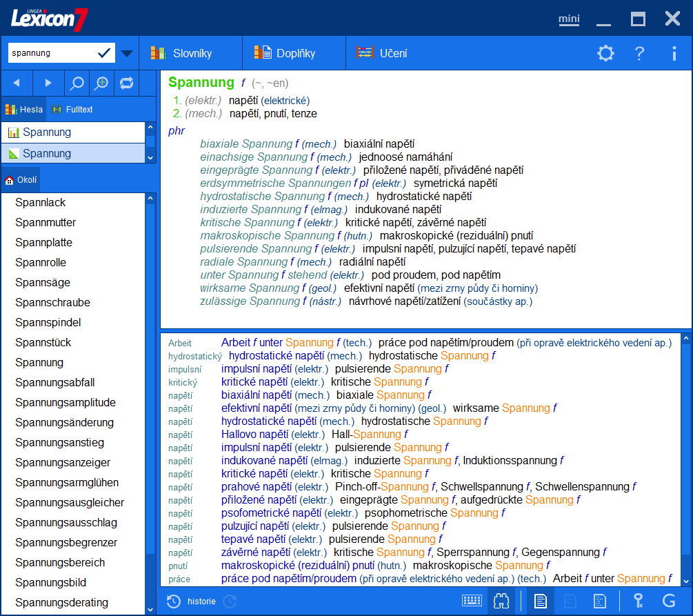Click the Lexicon 7 logo
The height and width of the screenshot is (616, 693).
point(49,19)
